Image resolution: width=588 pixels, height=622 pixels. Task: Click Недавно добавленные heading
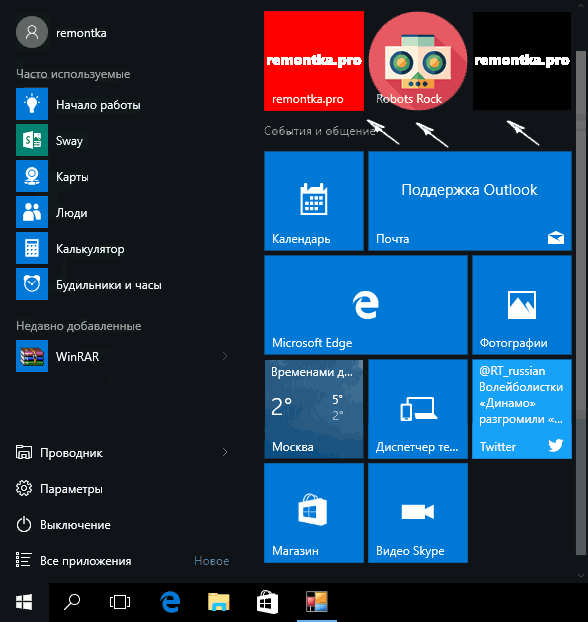pos(79,326)
